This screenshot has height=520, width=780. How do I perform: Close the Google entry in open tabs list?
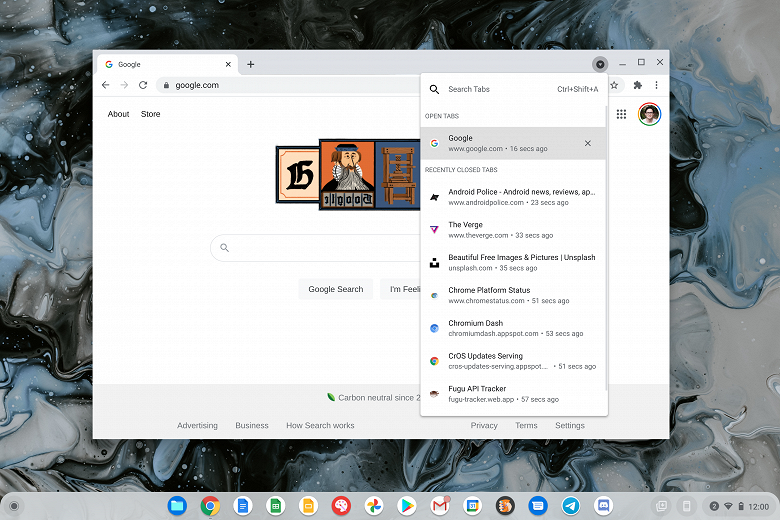pyautogui.click(x=587, y=143)
